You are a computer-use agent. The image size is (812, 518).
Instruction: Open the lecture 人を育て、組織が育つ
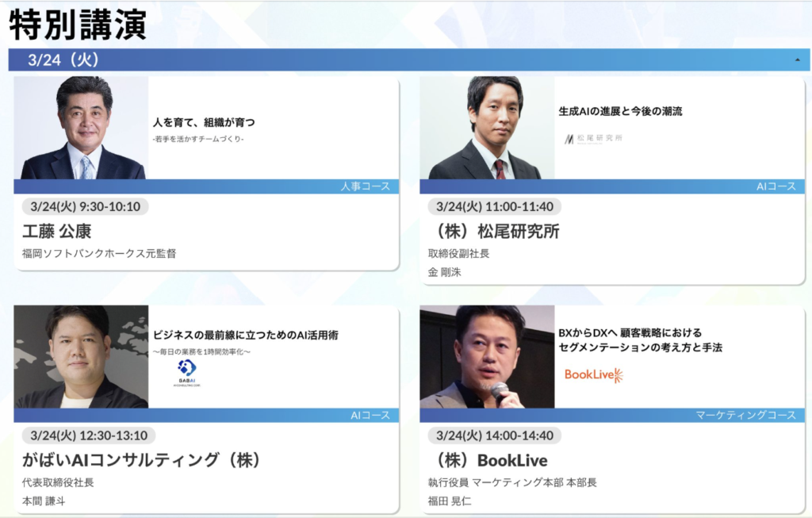click(204, 123)
